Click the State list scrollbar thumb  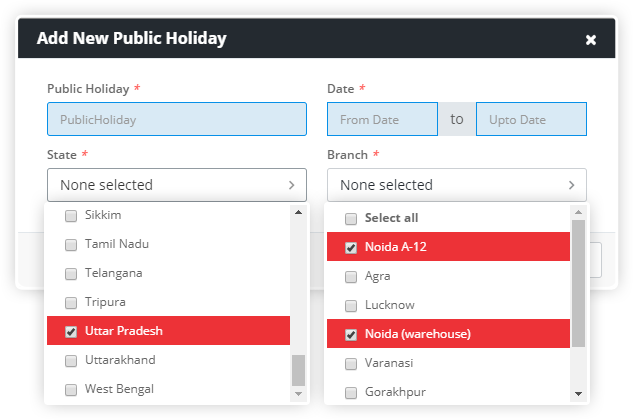coord(298,370)
